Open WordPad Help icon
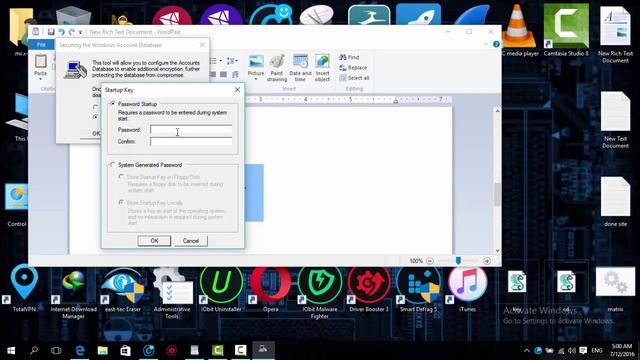Image resolution: width=640 pixels, height=360 pixels. point(496,44)
